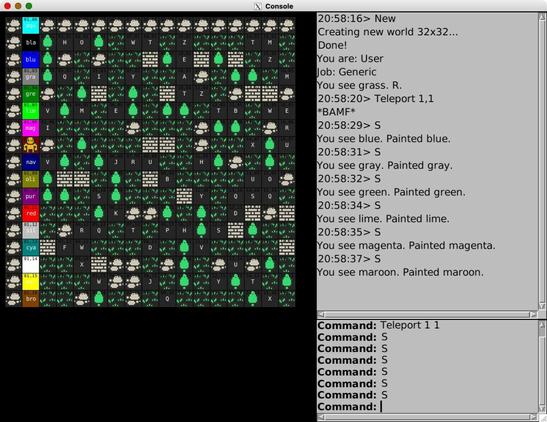This screenshot has width=547, height=422.
Task: Click the rock tile left of the brown 'bro' swatch
Action: coord(14,299)
